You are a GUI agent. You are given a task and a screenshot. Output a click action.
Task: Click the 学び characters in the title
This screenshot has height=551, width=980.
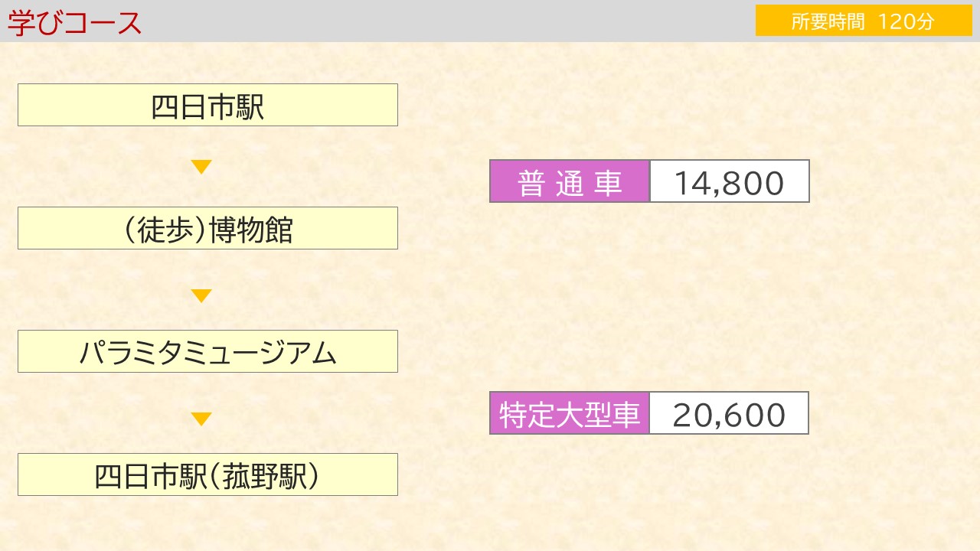point(35,23)
